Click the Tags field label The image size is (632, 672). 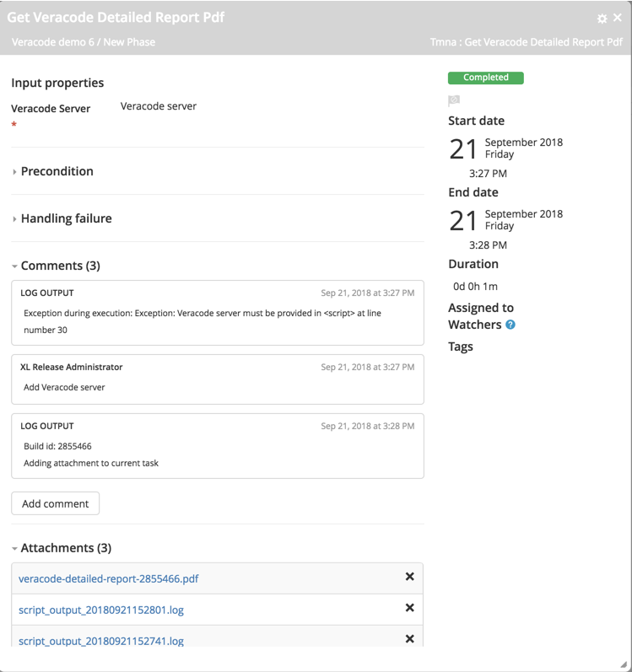pyautogui.click(x=461, y=347)
